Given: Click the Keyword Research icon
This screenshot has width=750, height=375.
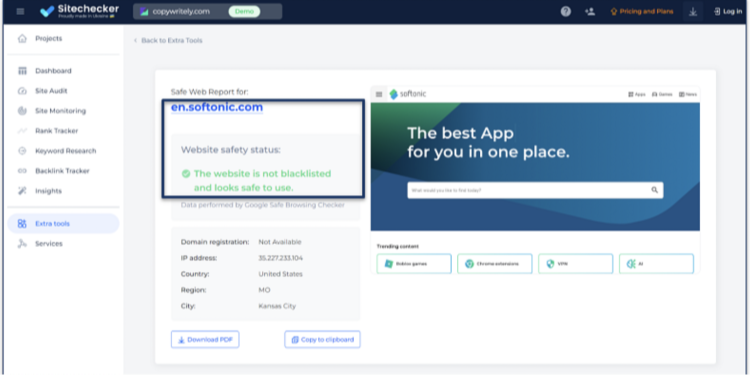Looking at the screenshot, I should (x=22, y=151).
